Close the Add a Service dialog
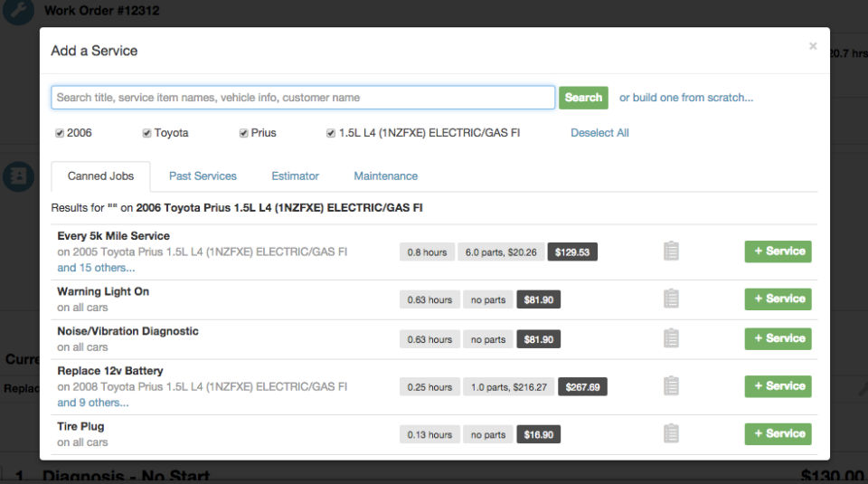This screenshot has height=484, width=868. (813, 46)
